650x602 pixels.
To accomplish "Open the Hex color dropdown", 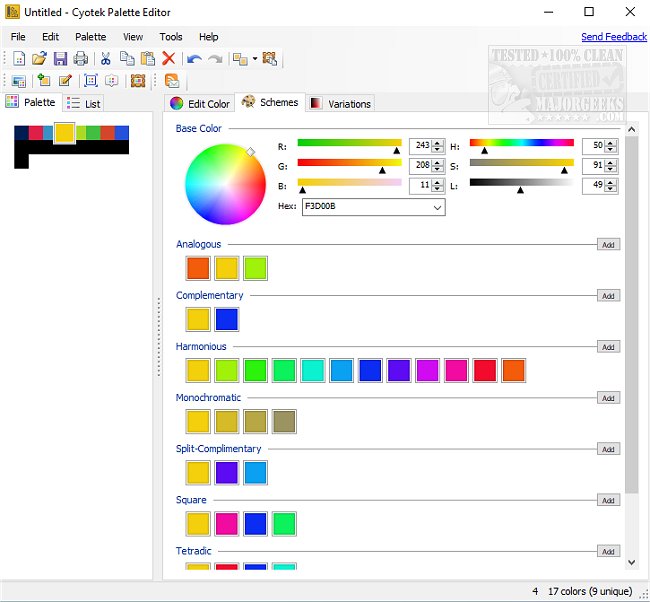I will [x=437, y=207].
